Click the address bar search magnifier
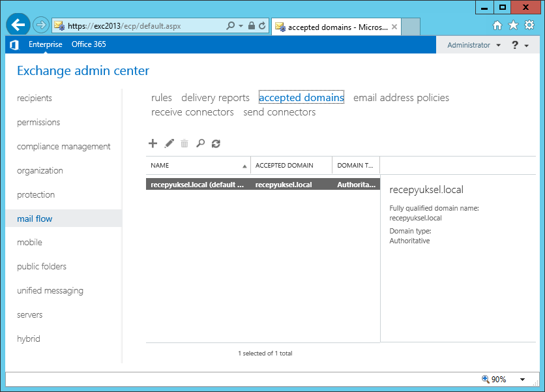545x392 pixels. point(230,25)
